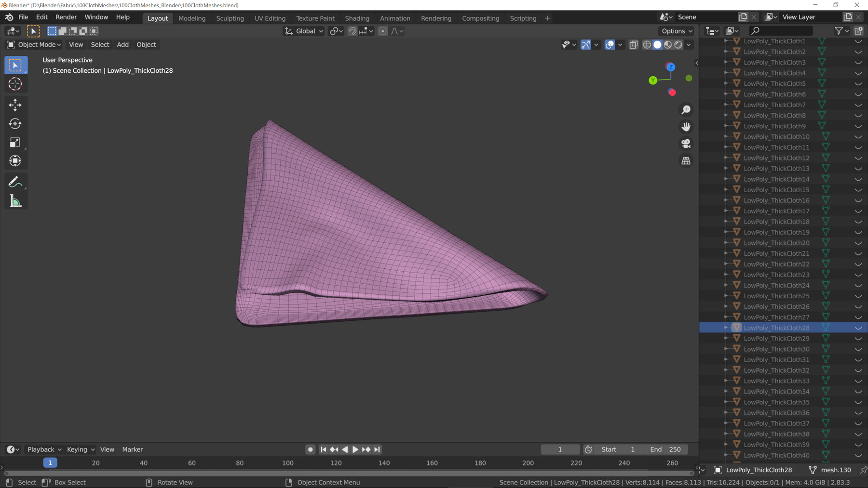Toggle X-ray display in the viewport header
The image size is (868, 488).
coord(633,45)
